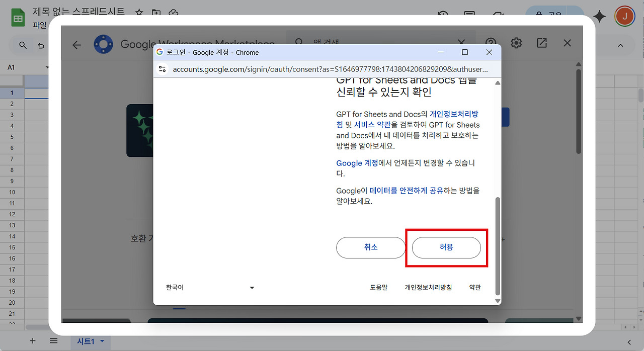This screenshot has width=644, height=351.
Task: Open Marketplace help icon
Action: [x=491, y=43]
